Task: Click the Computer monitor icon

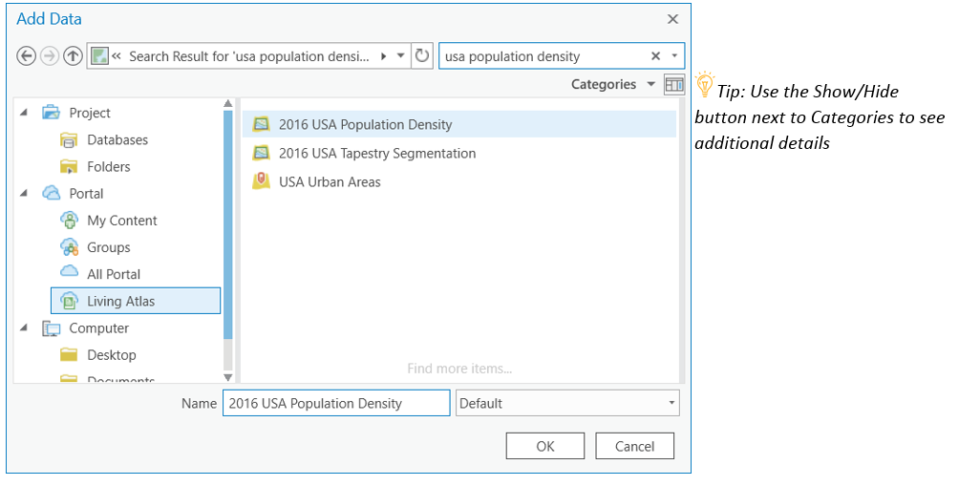Action: coord(52,328)
